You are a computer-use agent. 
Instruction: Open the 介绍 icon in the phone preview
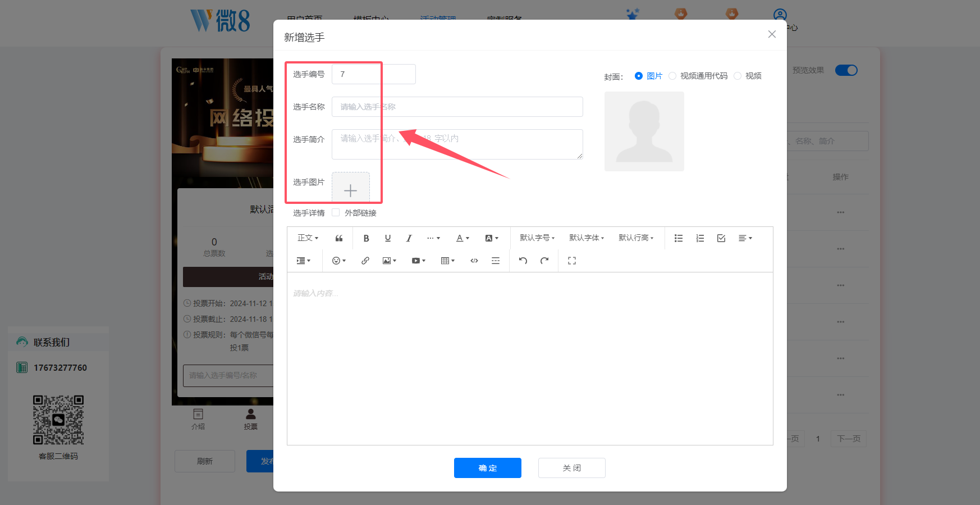pos(198,419)
